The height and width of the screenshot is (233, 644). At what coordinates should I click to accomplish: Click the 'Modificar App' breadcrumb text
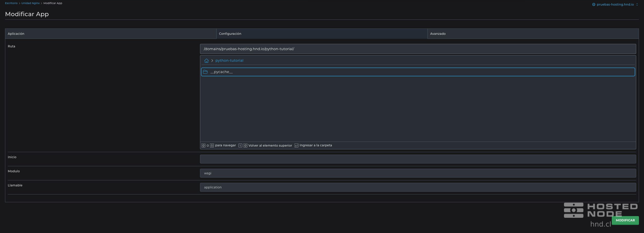click(x=53, y=3)
